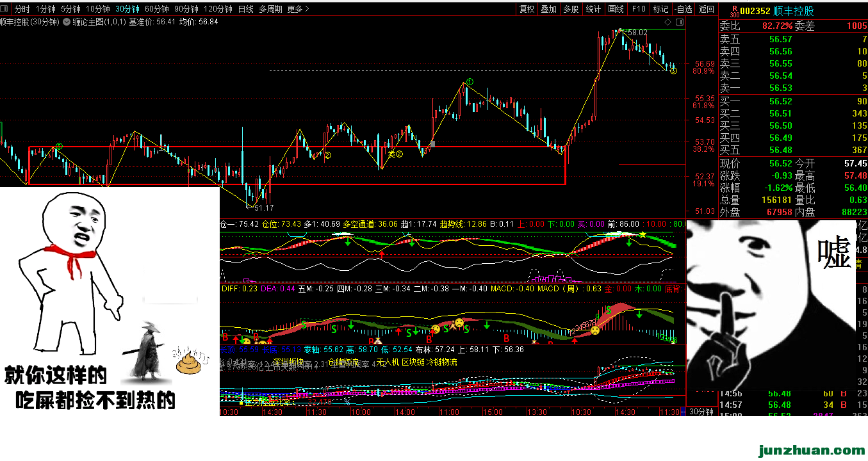Image resolution: width=868 pixels, height=461 pixels.
Task: Select the 10分钟 period tab
Action: 98,9
